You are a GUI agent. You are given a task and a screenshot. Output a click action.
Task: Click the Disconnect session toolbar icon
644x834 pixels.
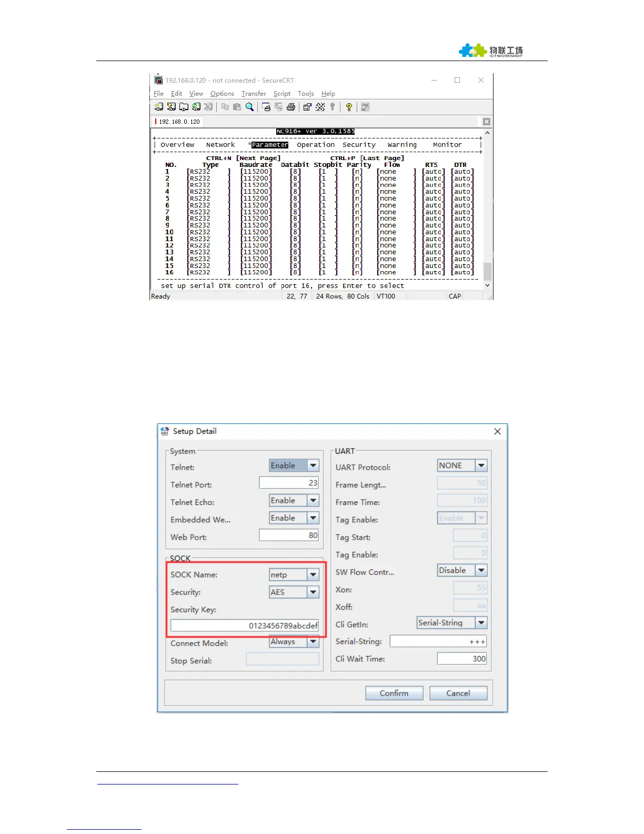coord(208,107)
